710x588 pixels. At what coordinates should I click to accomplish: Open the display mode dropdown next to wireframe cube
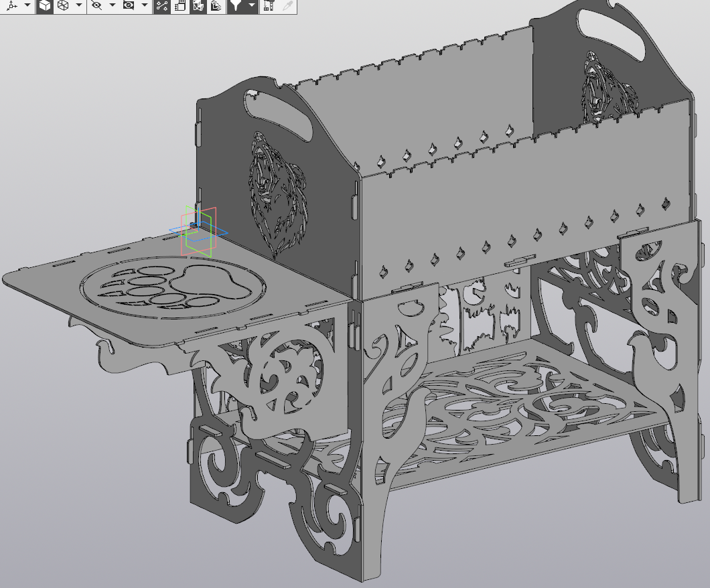click(x=79, y=5)
